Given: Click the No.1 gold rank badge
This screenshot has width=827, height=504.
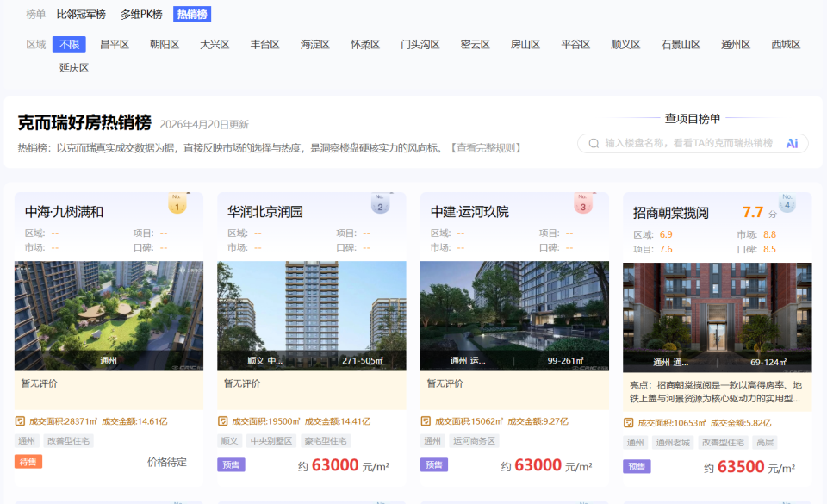Looking at the screenshot, I should 177,203.
